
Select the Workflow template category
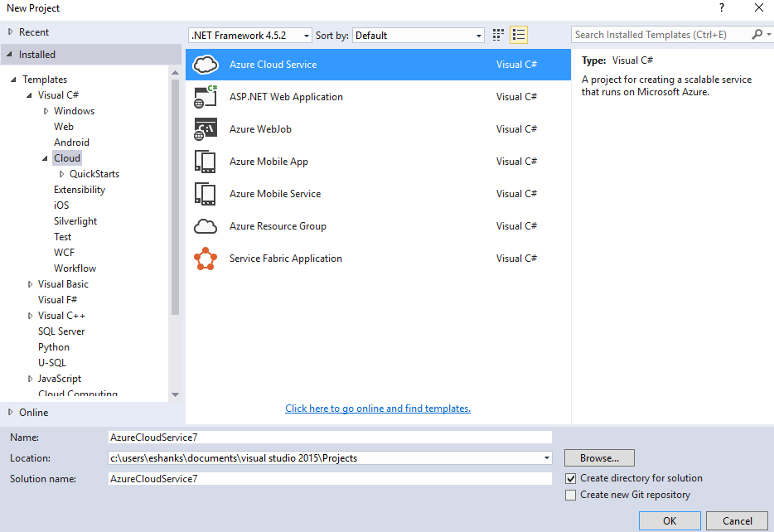click(75, 268)
